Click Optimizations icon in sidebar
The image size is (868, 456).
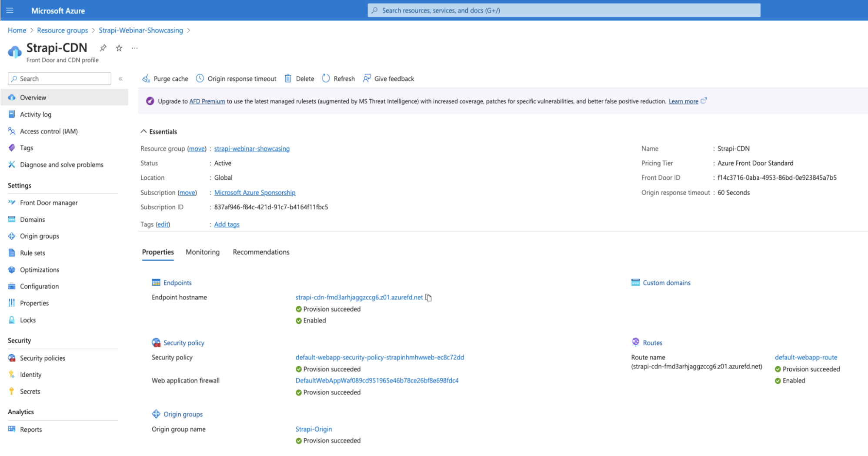(12, 270)
